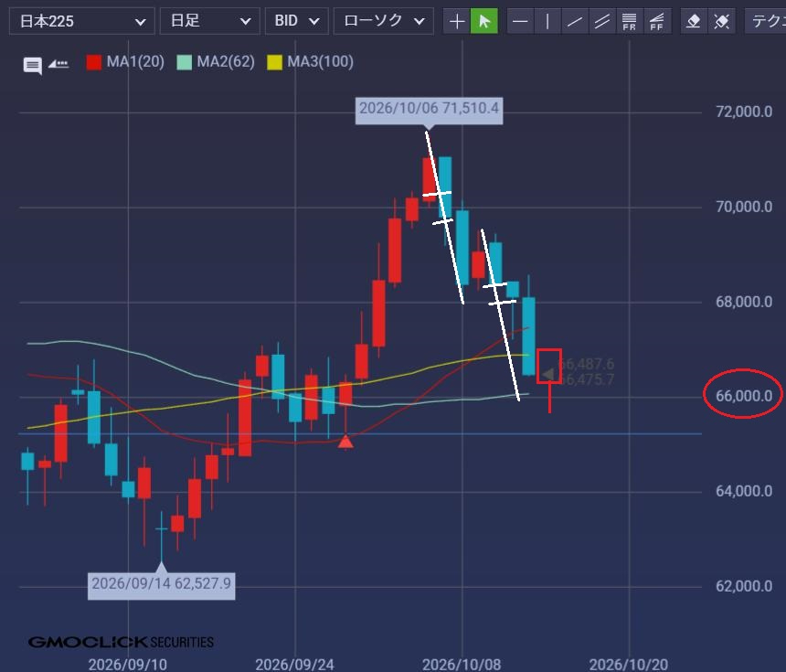The height and width of the screenshot is (672, 786).
Task: Select the MA1(20) legend label
Action: click(135, 61)
